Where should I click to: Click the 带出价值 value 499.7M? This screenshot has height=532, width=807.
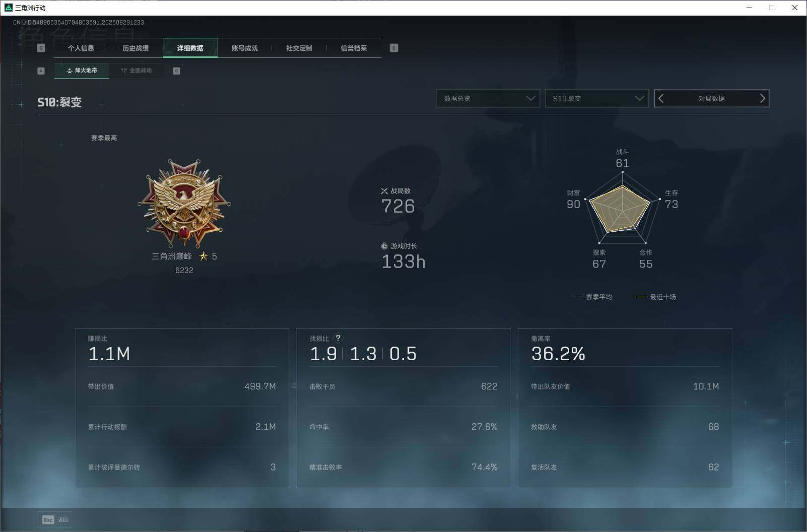260,386
